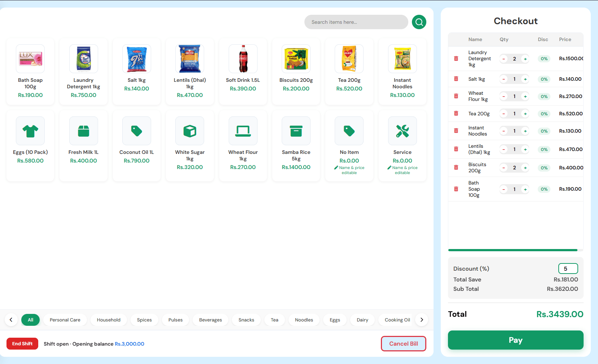Click Sub Total value Rs.3620.00
The height and width of the screenshot is (364, 598).
coord(562,289)
